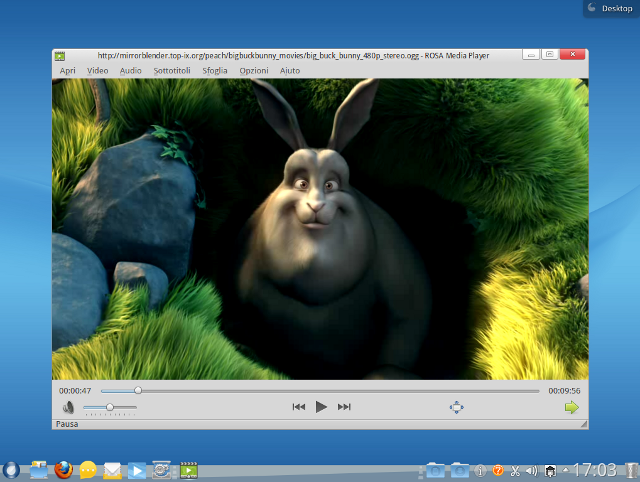The width and height of the screenshot is (640, 482).
Task: Expand the Audio menu
Action: (131, 71)
